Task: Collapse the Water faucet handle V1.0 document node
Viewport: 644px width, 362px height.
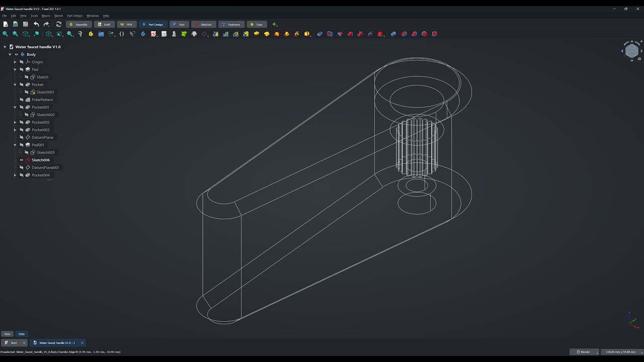Action: (x=5, y=47)
